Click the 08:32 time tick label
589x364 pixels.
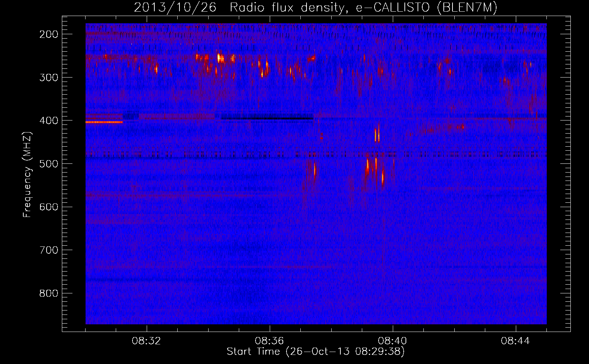pos(146,341)
